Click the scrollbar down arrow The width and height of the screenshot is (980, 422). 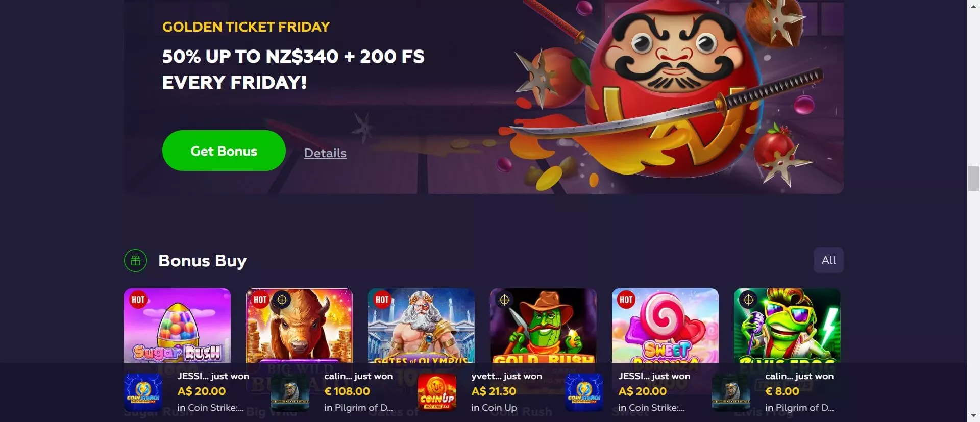click(973, 416)
